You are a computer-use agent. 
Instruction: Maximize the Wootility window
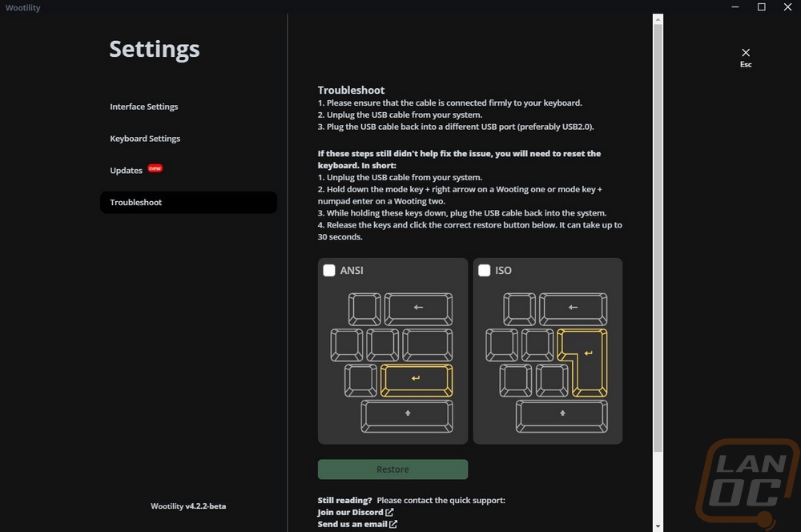[761, 6]
